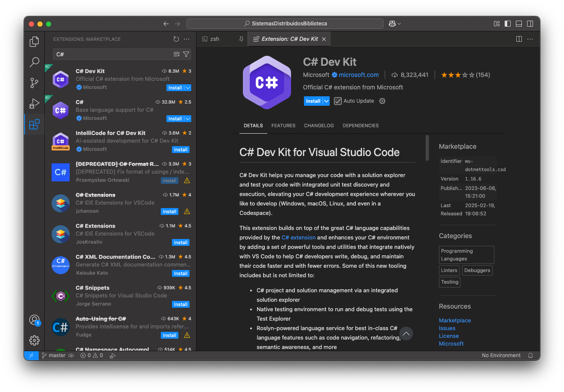Install IntelliCode for C# Dev Kit
The image size is (564, 392).
(x=181, y=150)
